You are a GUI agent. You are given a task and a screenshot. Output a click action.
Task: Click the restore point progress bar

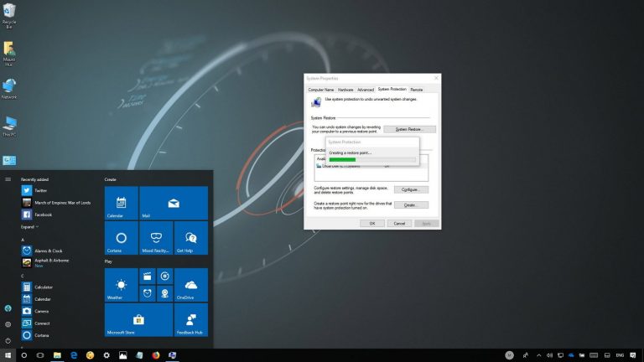372,160
